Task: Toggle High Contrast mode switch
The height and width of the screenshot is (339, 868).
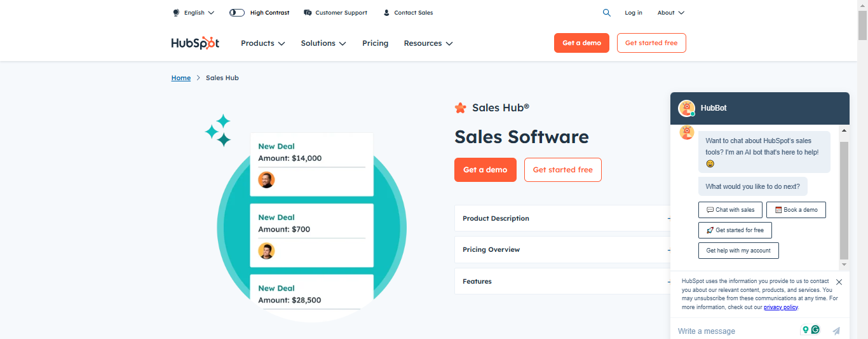Action: coord(237,13)
